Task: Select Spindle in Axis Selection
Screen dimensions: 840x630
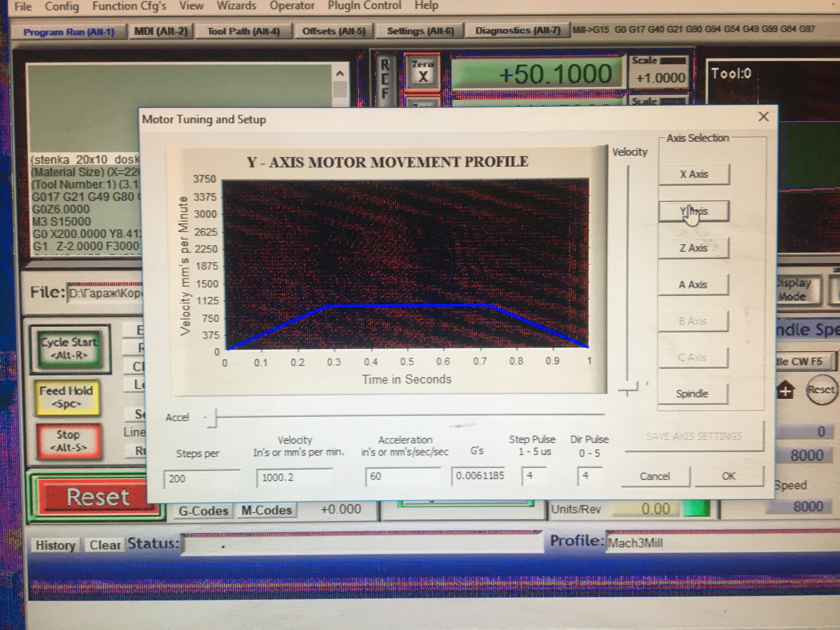Action: coord(692,394)
